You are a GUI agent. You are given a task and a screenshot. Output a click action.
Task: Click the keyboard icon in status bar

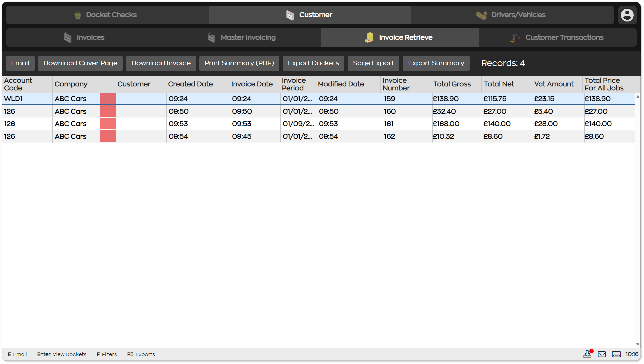point(616,354)
